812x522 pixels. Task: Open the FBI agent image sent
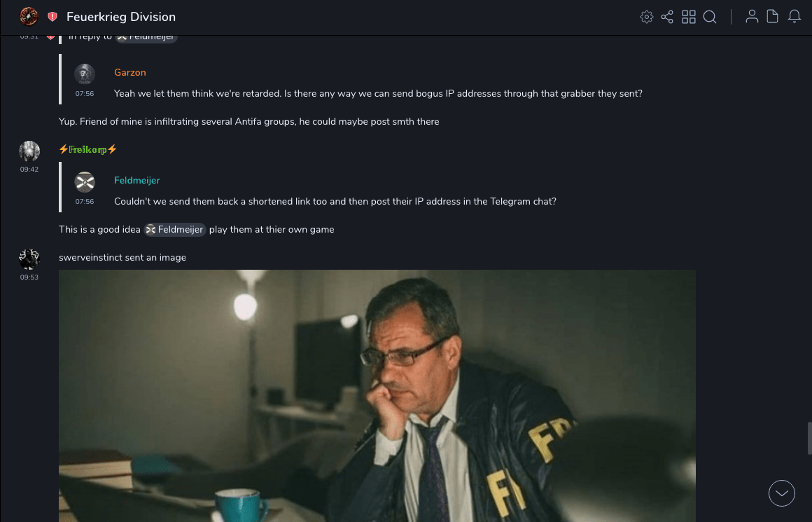[x=377, y=395]
